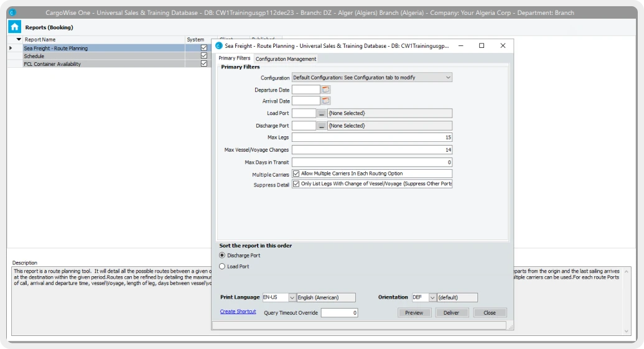Uncheck Allow Multiple Carriers In Each Routing Option
This screenshot has height=349, width=644.
click(x=296, y=174)
